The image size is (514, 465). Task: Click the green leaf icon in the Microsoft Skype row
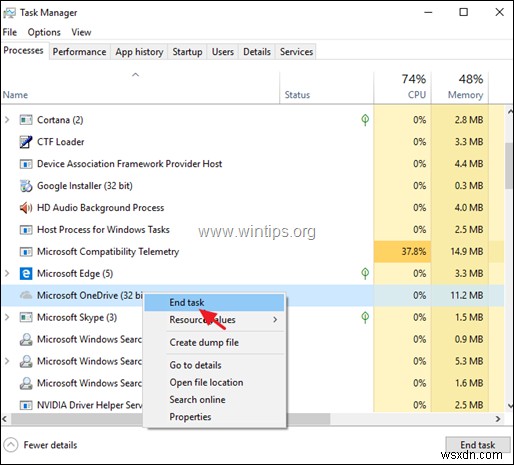tap(365, 317)
